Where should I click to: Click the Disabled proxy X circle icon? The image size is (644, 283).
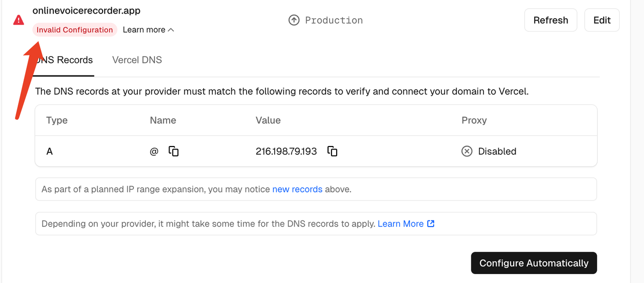[x=467, y=151]
